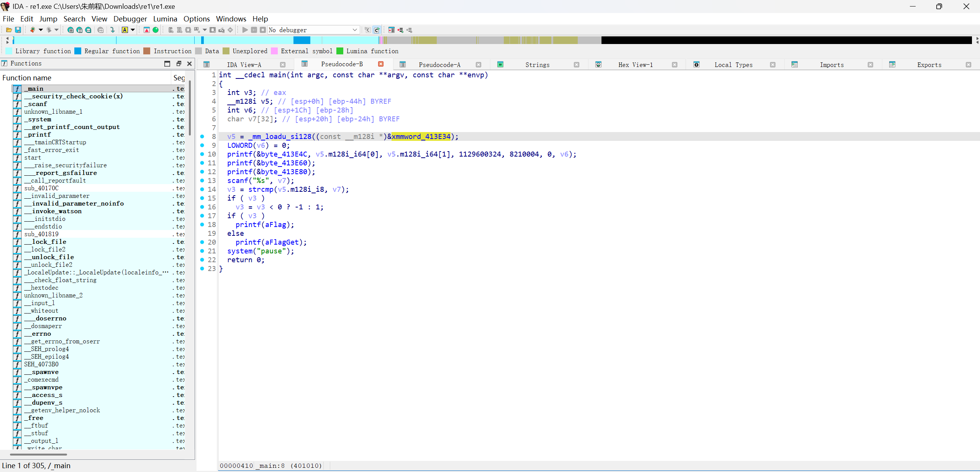Click xmmword_413E34 reference in pseudocode

[421, 137]
